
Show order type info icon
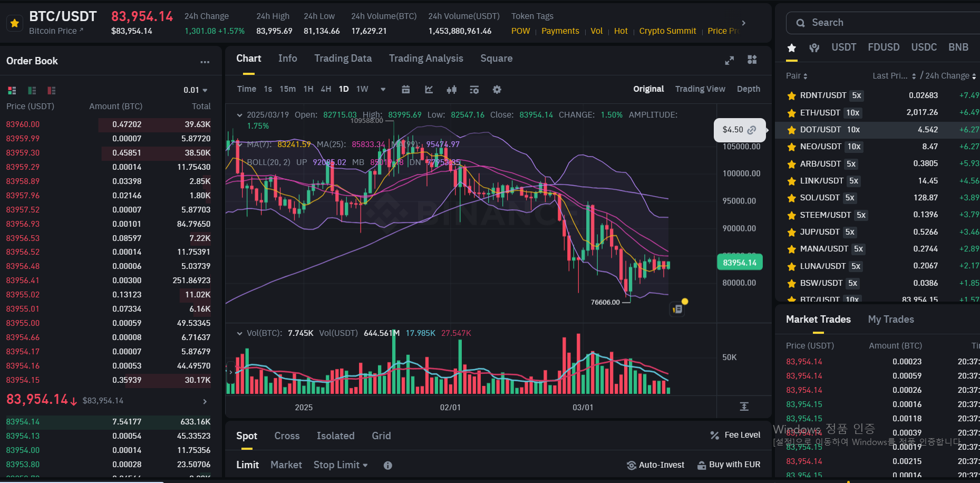click(388, 466)
